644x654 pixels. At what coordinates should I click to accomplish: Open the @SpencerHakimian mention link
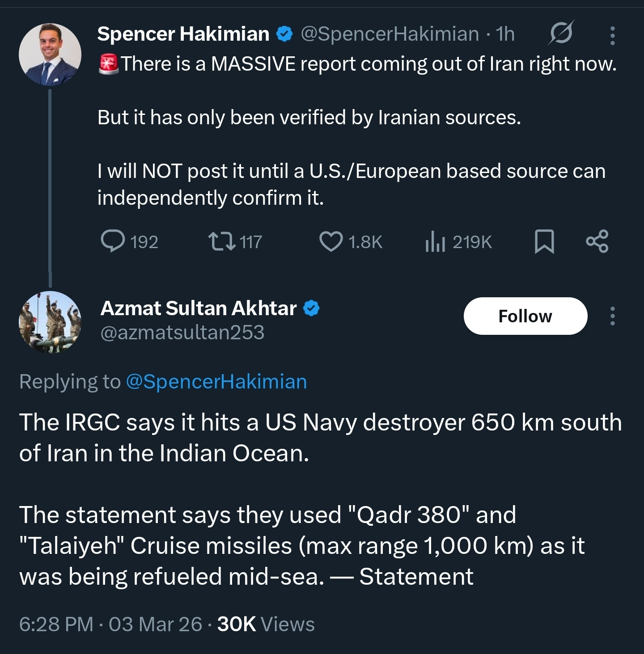(216, 382)
